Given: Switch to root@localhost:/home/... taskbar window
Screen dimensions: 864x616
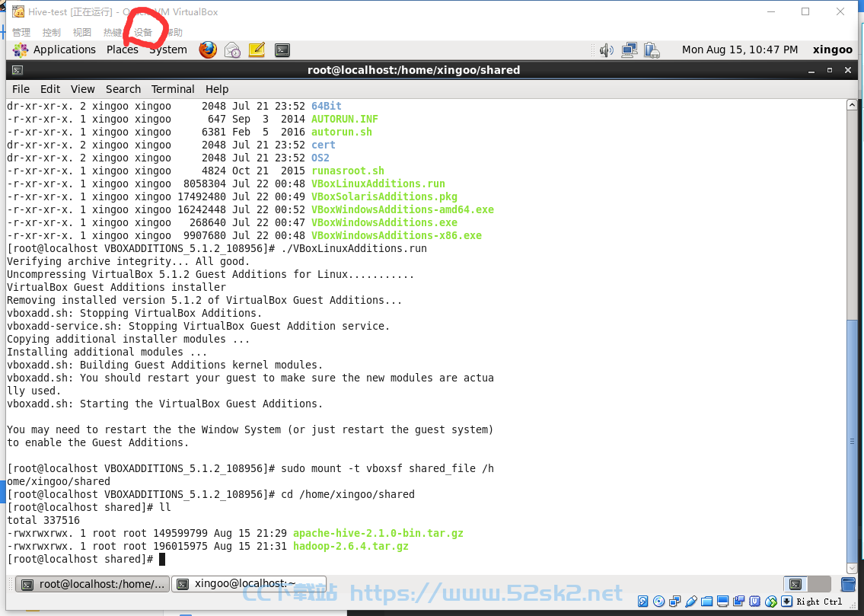Looking at the screenshot, I should [93, 584].
